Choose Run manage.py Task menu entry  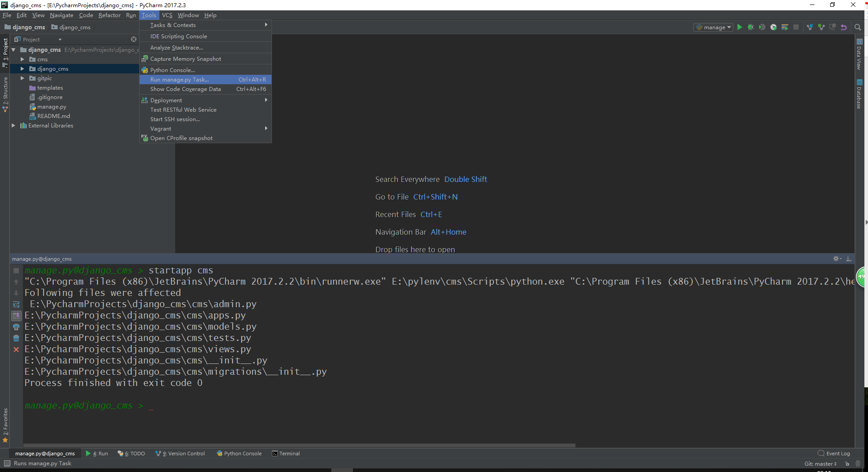[205, 80]
